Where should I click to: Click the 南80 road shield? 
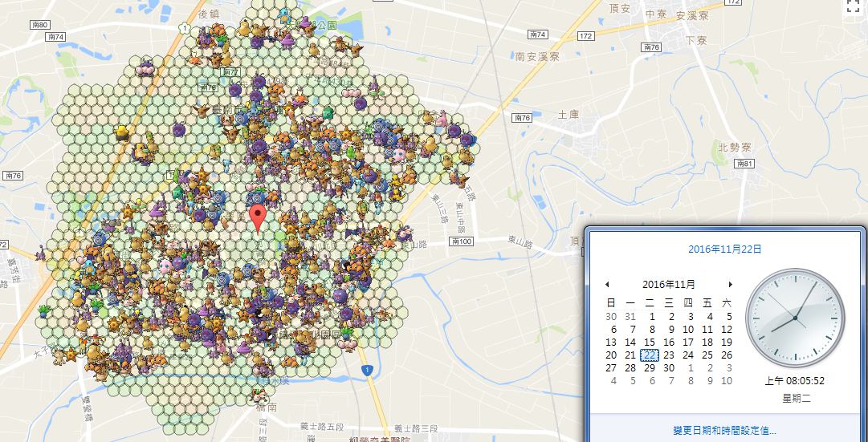[39, 24]
